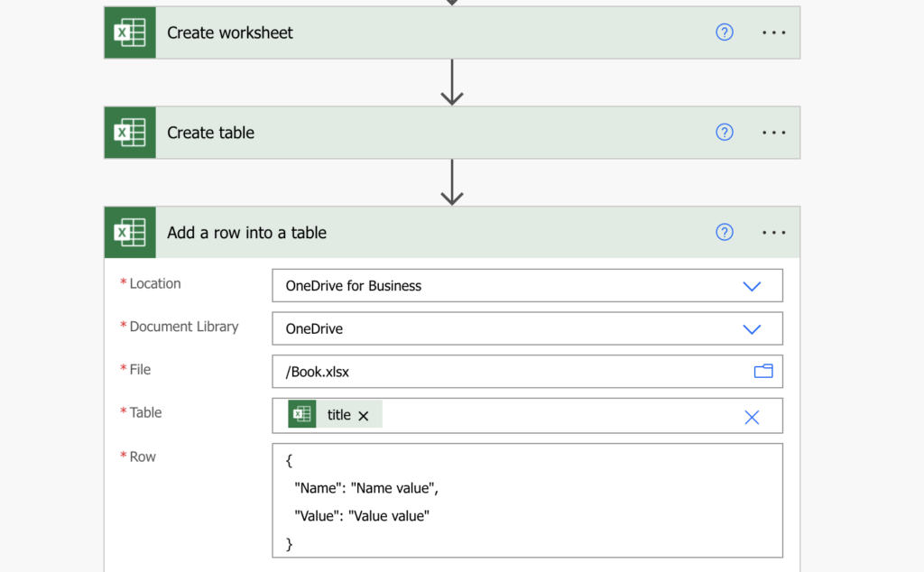The width and height of the screenshot is (924, 572).
Task: Clear the Table field with blue X
Action: pyautogui.click(x=751, y=417)
